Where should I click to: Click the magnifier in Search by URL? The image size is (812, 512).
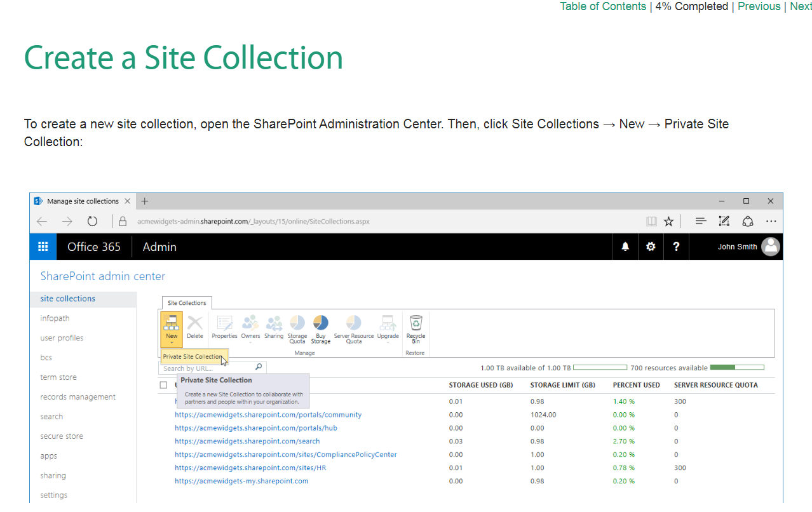pyautogui.click(x=259, y=367)
